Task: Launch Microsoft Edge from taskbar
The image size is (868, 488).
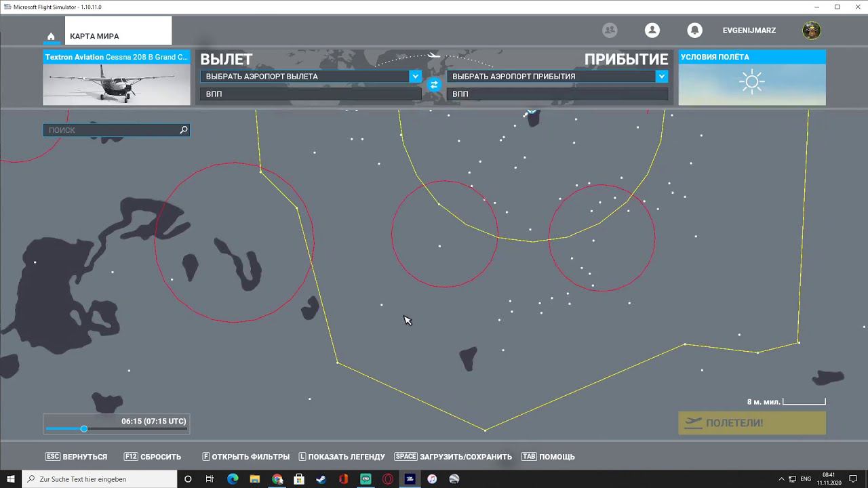Action: tap(233, 479)
